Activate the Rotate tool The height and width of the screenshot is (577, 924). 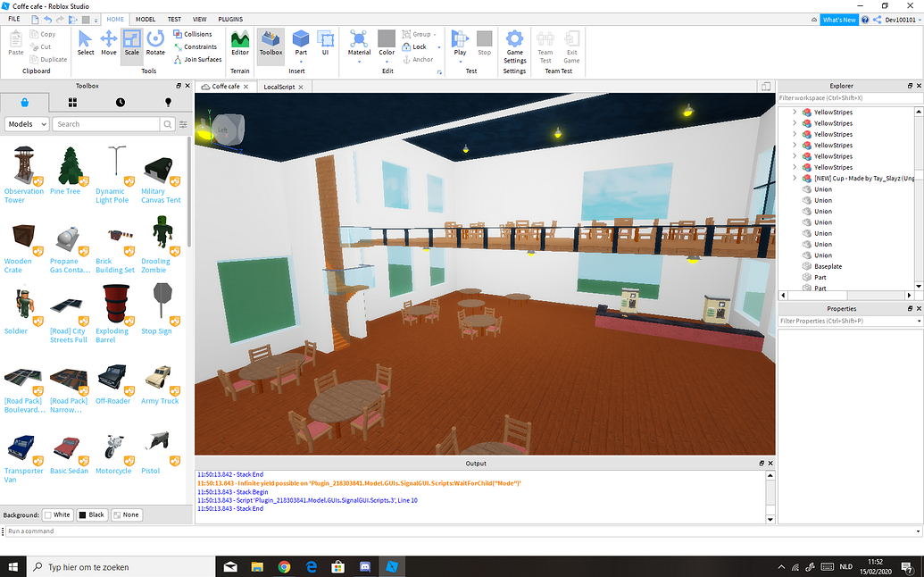pyautogui.click(x=155, y=43)
